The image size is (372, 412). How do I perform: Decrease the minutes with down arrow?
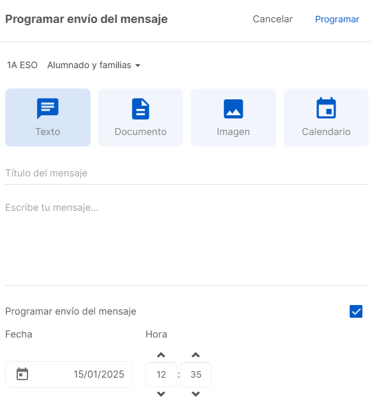pos(196,394)
